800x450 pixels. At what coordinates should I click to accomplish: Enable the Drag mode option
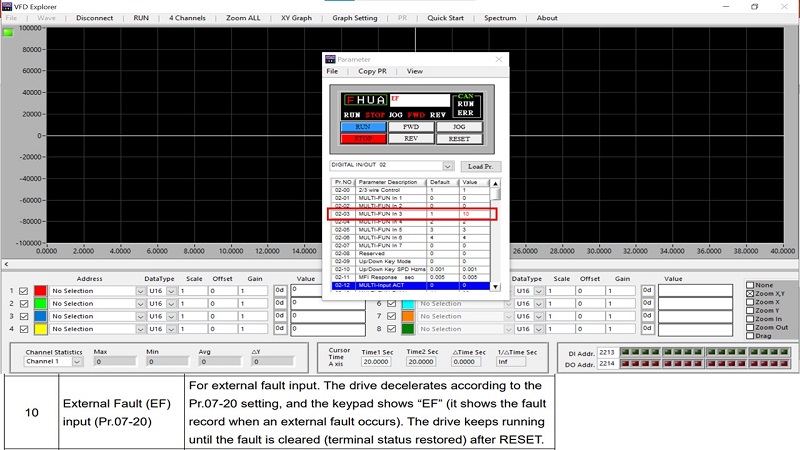pyautogui.click(x=750, y=336)
